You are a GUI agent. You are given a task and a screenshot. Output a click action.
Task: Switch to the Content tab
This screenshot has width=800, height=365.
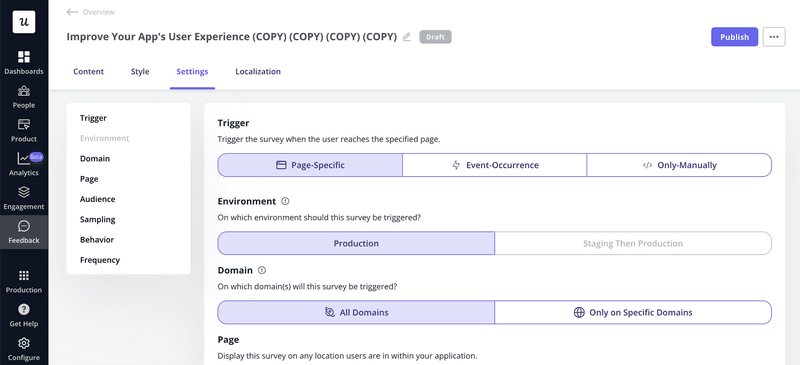(x=88, y=71)
